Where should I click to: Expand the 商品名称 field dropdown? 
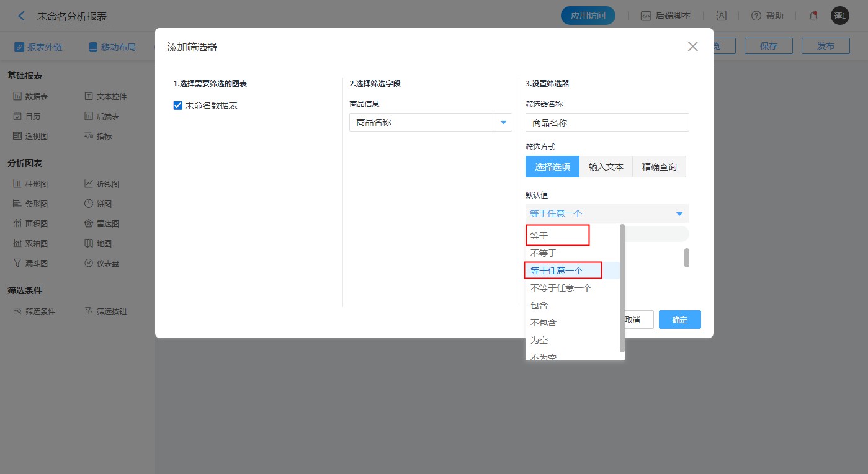(x=503, y=123)
